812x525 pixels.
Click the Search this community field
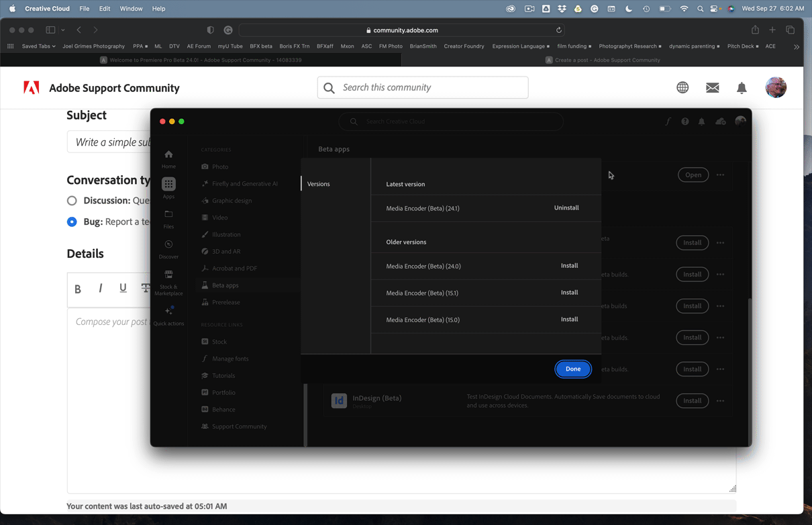pos(423,87)
